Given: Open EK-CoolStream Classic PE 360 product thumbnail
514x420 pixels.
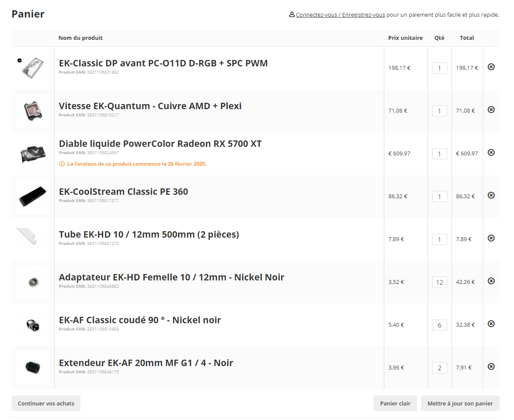Looking at the screenshot, I should coord(33,197).
